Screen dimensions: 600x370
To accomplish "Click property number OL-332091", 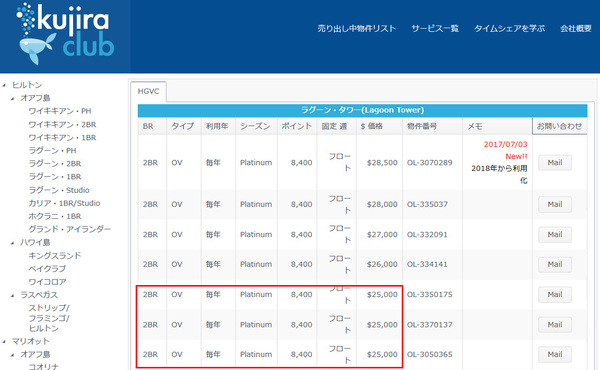I will [x=427, y=235].
